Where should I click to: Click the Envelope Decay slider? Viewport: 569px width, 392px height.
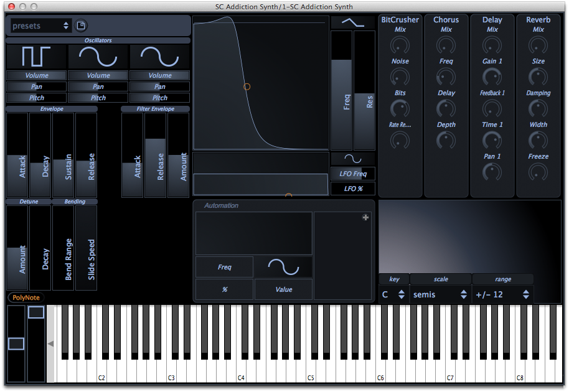point(40,155)
